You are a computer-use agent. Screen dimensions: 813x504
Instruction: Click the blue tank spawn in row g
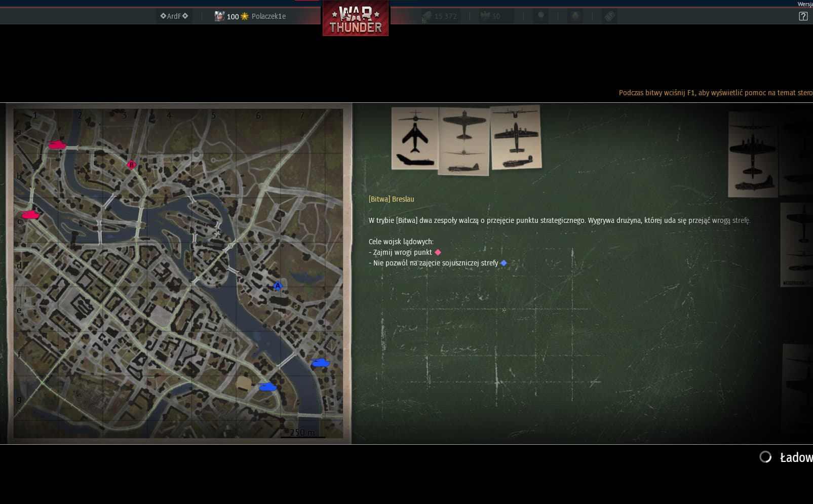coord(267,387)
